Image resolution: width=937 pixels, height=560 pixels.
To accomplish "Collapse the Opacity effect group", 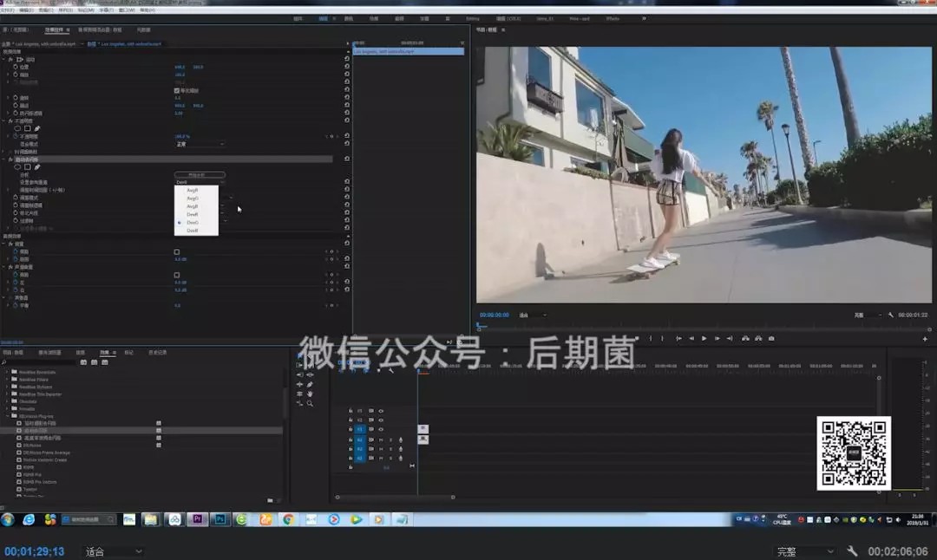I will [x=3, y=120].
